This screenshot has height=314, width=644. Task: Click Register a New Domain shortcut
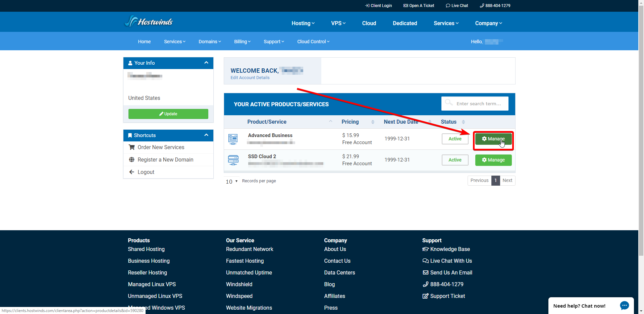[x=165, y=160]
